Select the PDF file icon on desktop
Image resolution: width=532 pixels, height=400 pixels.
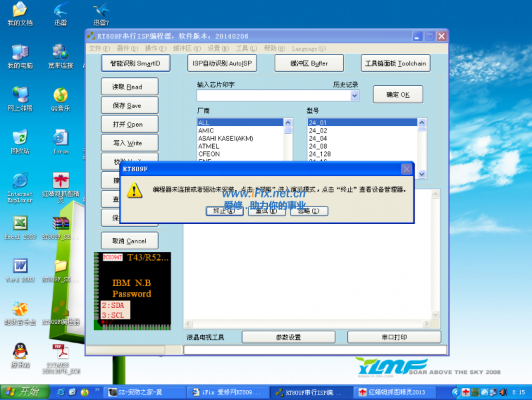coord(61,353)
